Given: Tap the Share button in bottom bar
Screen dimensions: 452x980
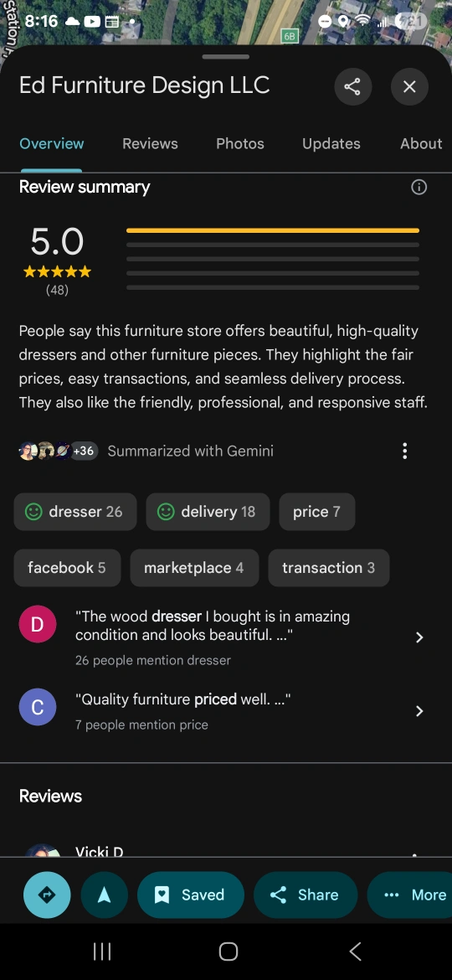Looking at the screenshot, I should tap(306, 895).
